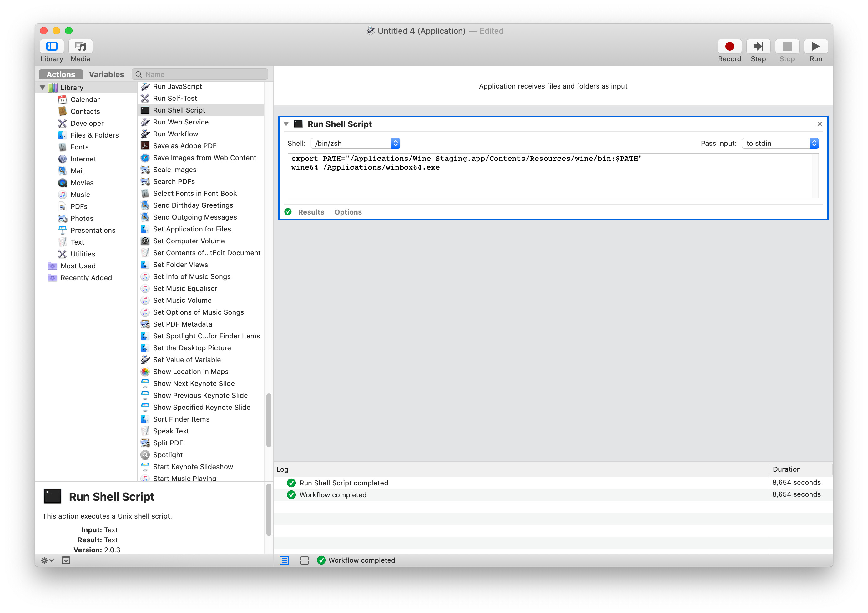Screen dimensions: 868x613
Task: Click the actions list scrollbar
Action: point(269,420)
